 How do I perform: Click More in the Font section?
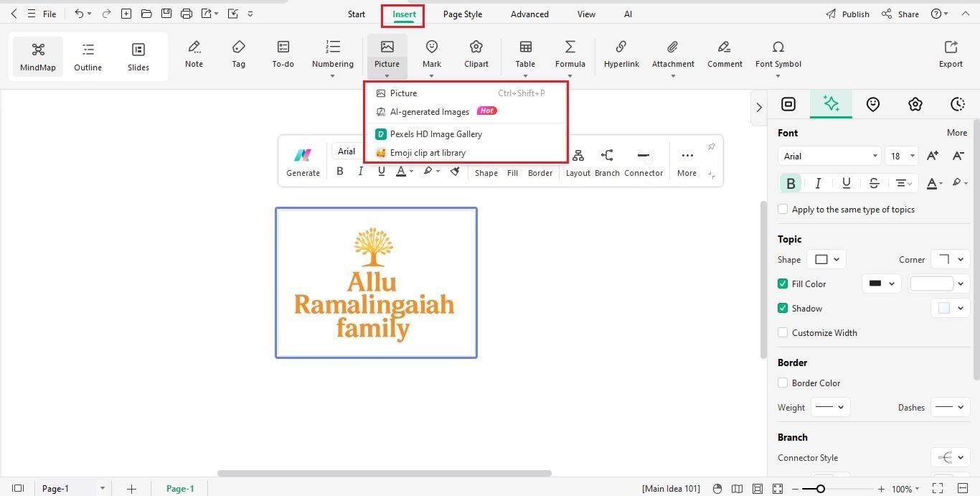[957, 133]
